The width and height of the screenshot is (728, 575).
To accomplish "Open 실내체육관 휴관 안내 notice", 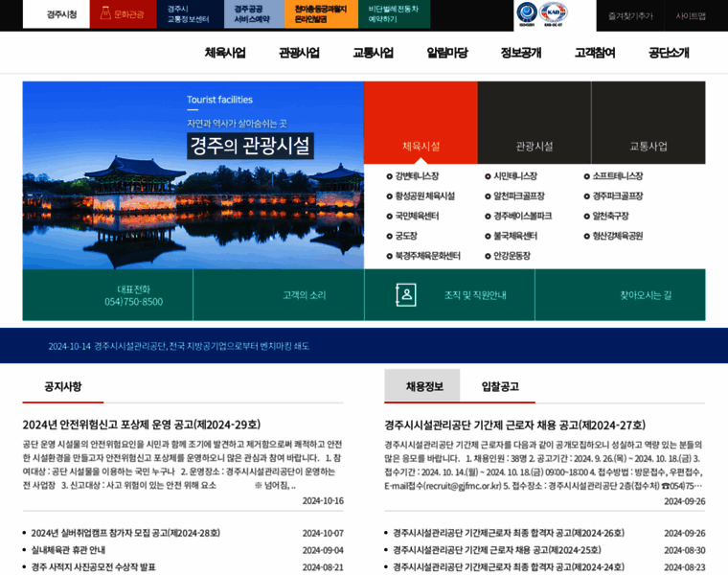I will (70, 549).
